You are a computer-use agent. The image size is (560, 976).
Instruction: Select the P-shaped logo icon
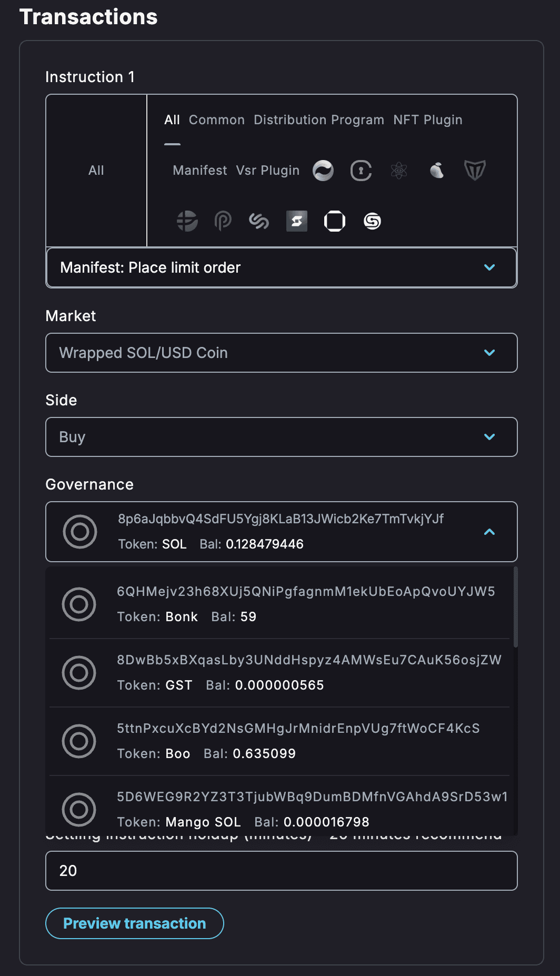pos(223,221)
